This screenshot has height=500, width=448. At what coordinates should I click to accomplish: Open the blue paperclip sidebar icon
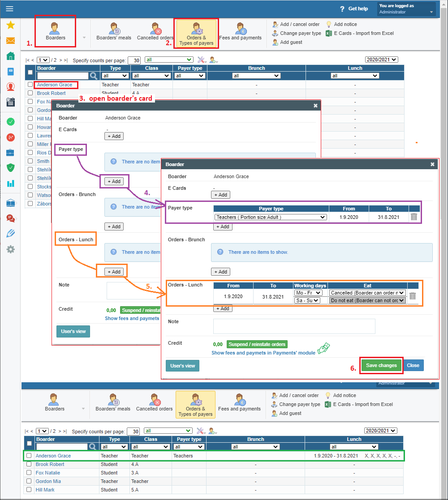(11, 233)
